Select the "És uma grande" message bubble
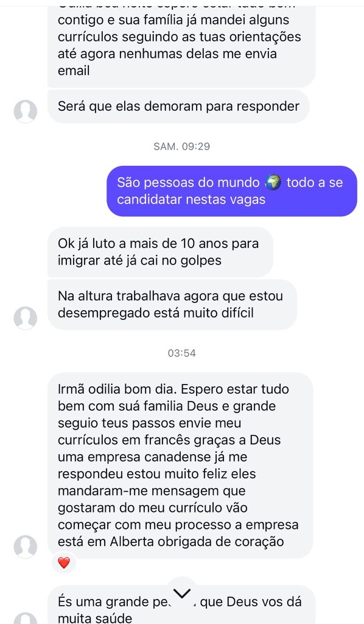The image size is (364, 624). coord(181,605)
